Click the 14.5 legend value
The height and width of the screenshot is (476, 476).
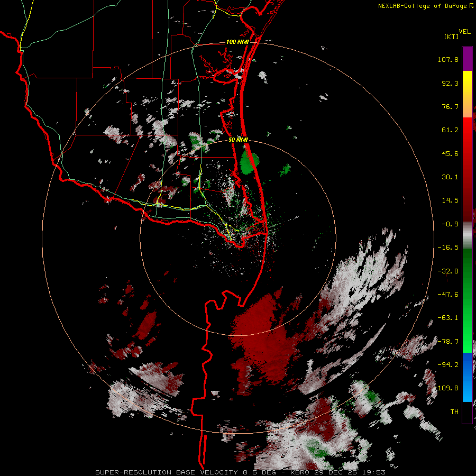(x=450, y=200)
